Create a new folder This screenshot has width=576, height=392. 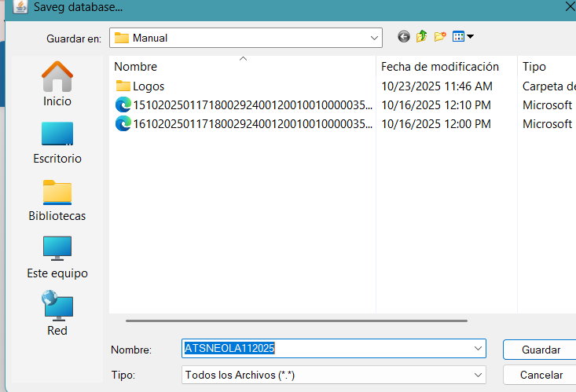(x=440, y=37)
